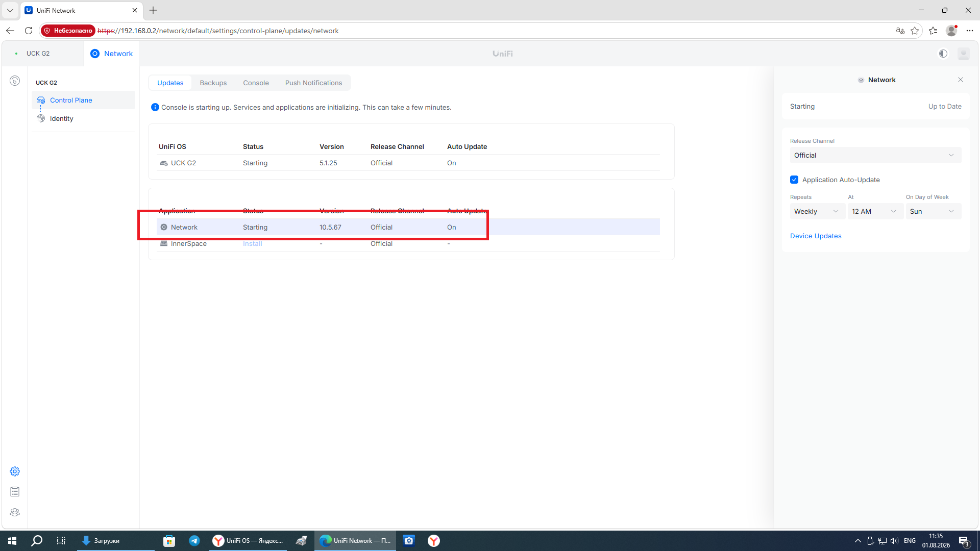Image resolution: width=980 pixels, height=551 pixels.
Task: Close the Network side panel
Action: tap(961, 80)
